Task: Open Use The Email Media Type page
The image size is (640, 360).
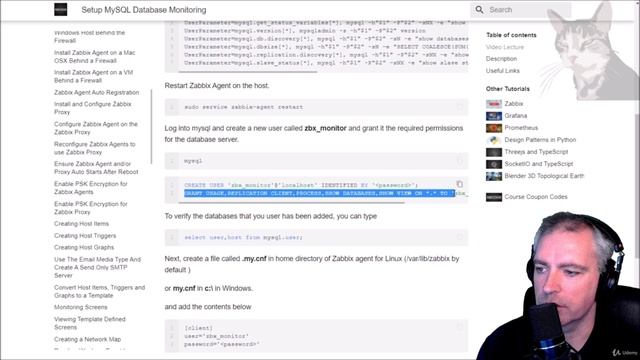Action: (97, 267)
